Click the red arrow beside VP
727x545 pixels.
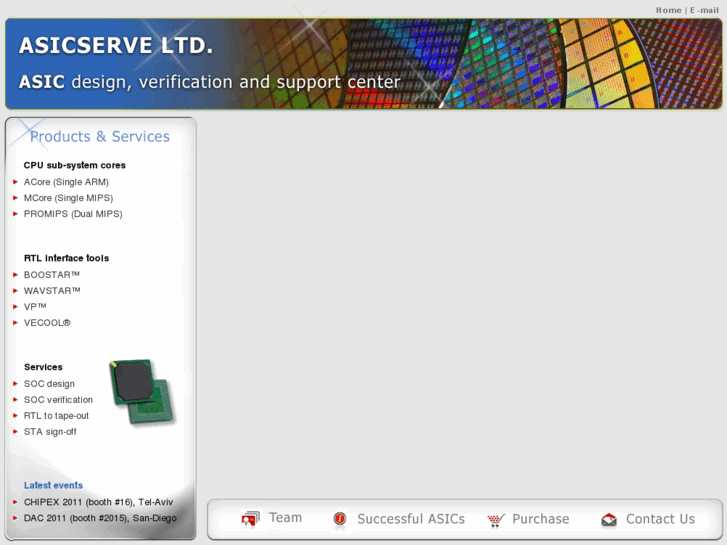click(x=15, y=307)
